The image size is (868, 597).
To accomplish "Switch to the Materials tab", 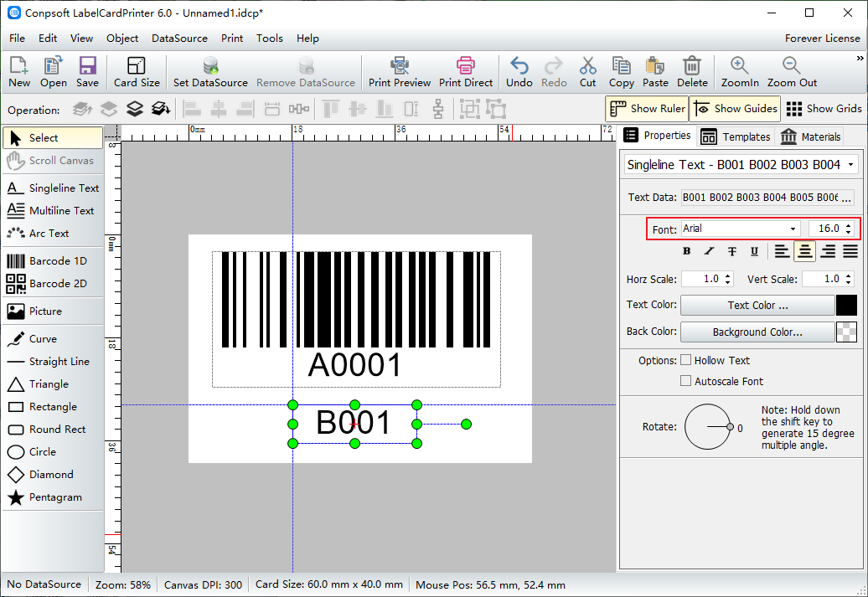I will coord(810,136).
